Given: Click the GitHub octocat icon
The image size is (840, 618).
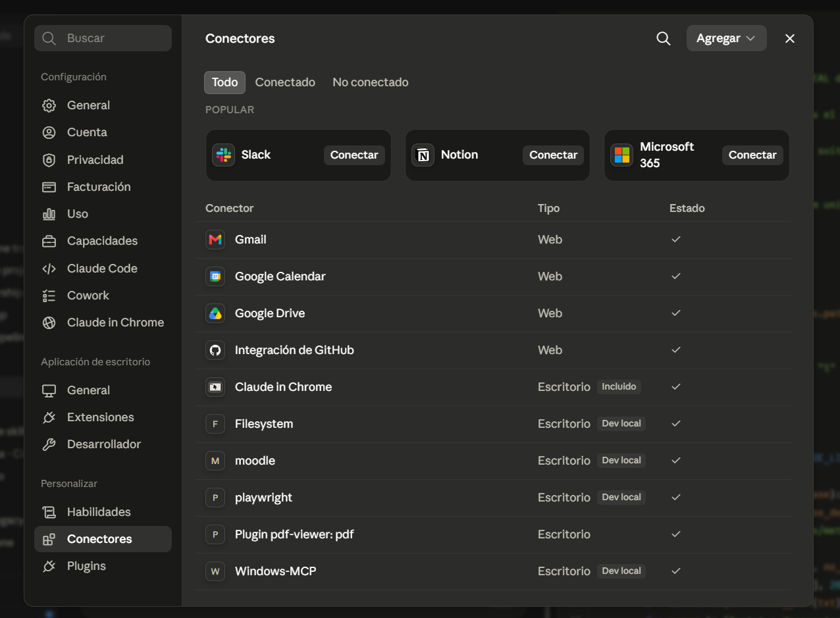Looking at the screenshot, I should [215, 350].
